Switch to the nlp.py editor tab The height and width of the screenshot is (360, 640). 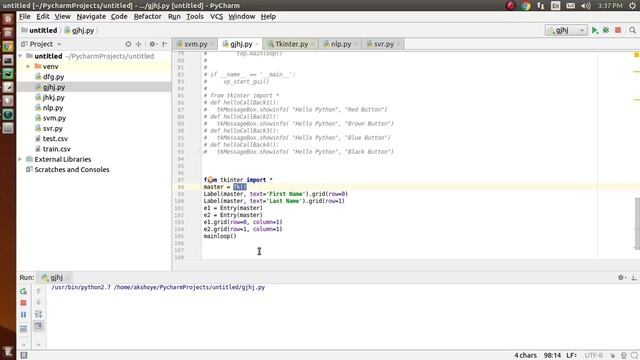pyautogui.click(x=340, y=44)
